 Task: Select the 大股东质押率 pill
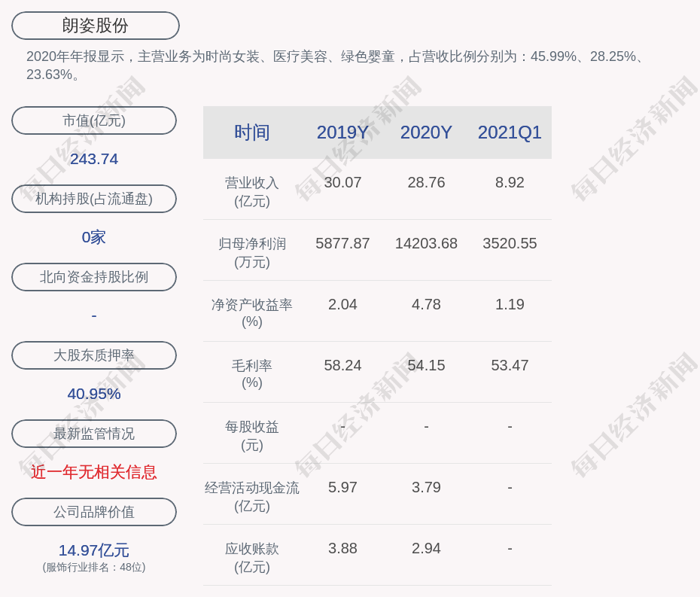click(x=94, y=355)
